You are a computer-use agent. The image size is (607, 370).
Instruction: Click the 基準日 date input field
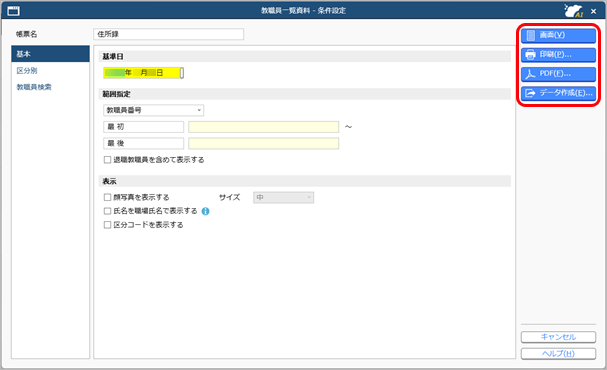coord(143,73)
